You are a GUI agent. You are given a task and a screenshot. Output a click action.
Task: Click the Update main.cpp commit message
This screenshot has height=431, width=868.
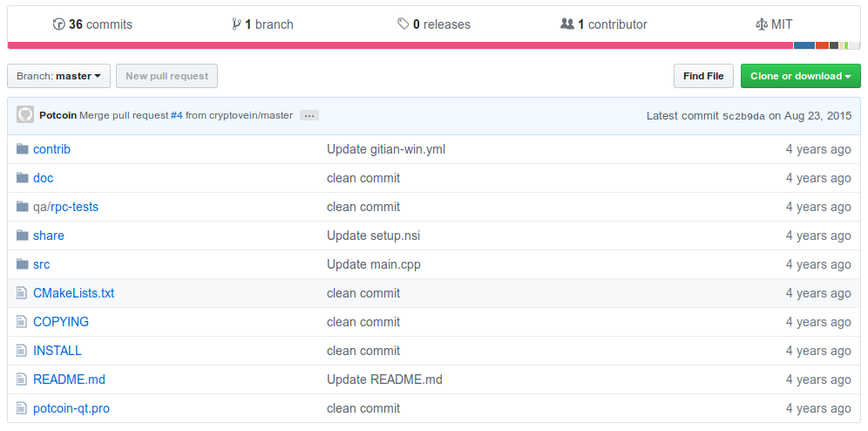pyautogui.click(x=374, y=264)
